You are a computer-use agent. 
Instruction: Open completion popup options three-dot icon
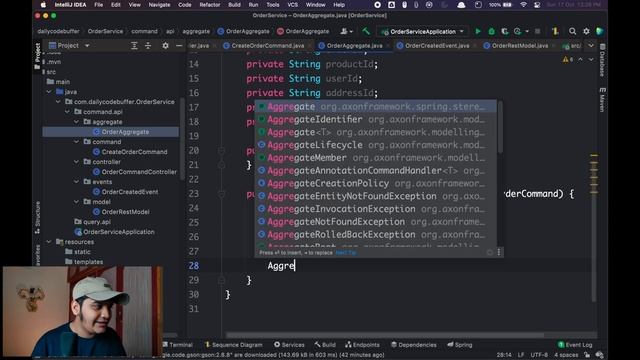(499, 253)
